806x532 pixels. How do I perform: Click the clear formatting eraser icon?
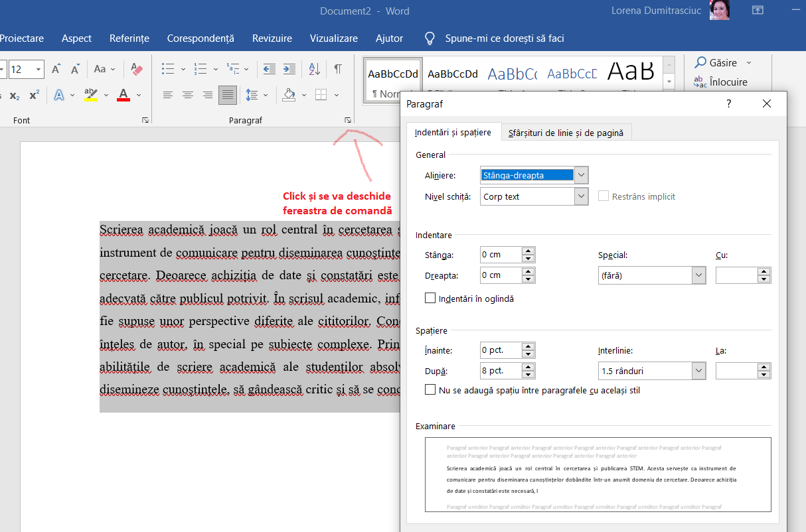coord(137,69)
